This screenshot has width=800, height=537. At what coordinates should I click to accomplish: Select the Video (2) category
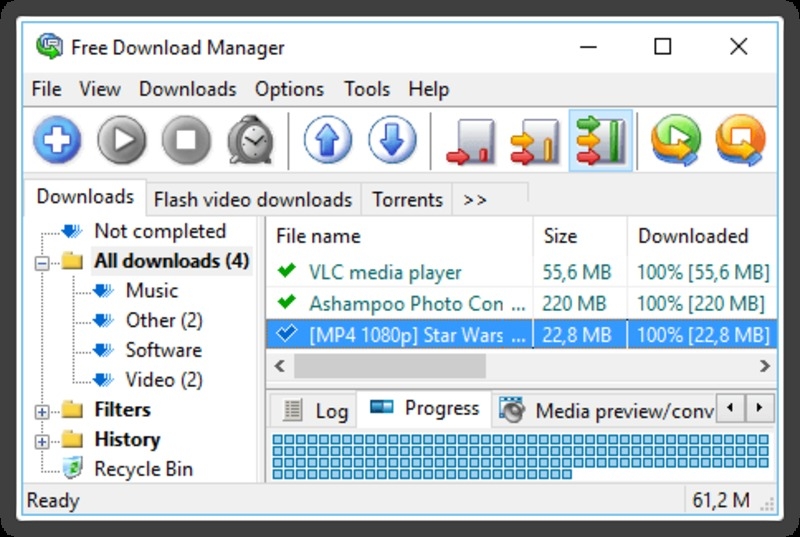[164, 380]
